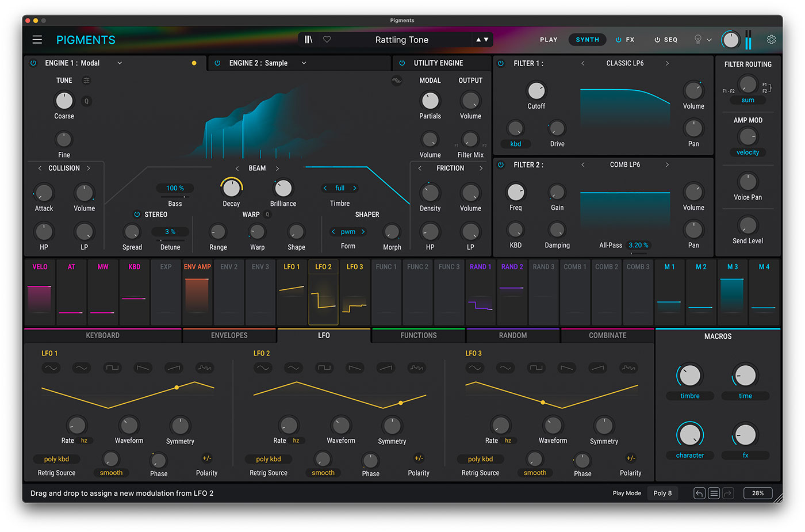The image size is (805, 532).
Task: Next Filter 1 type arrow after CLASSIC LP6
Action: click(667, 63)
